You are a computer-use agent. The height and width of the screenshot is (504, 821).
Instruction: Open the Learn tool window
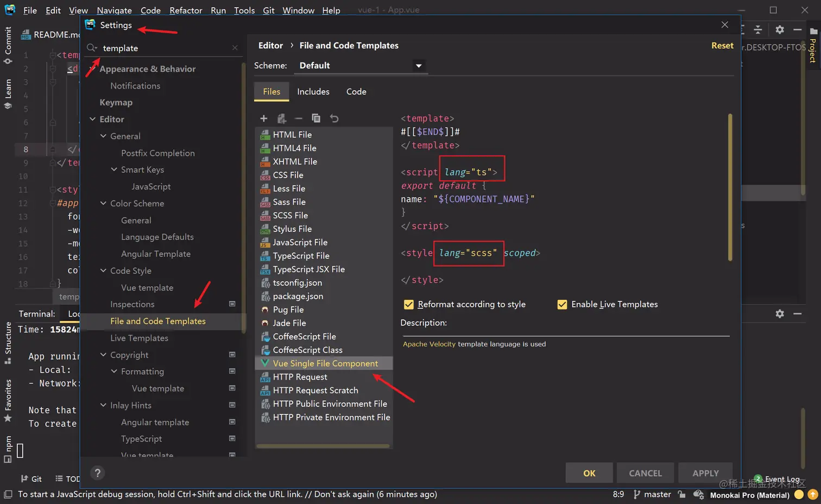8,93
